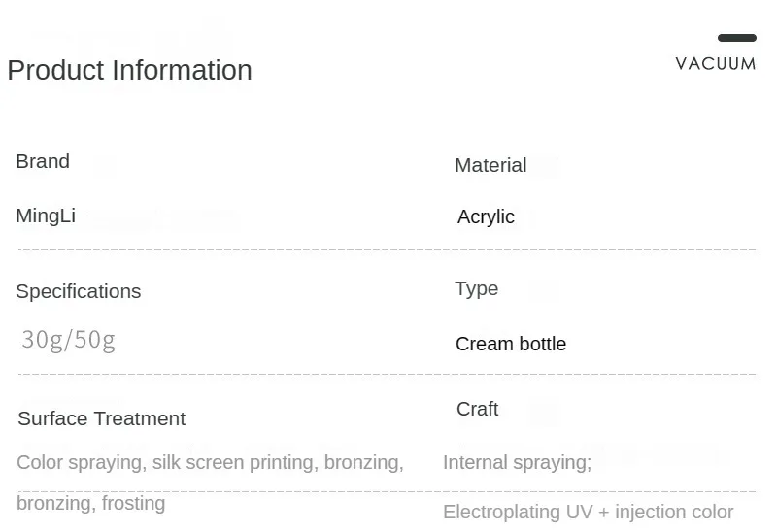Image resolution: width=777 pixels, height=532 pixels.
Task: Select the Internal spraying text
Action: coord(518,463)
